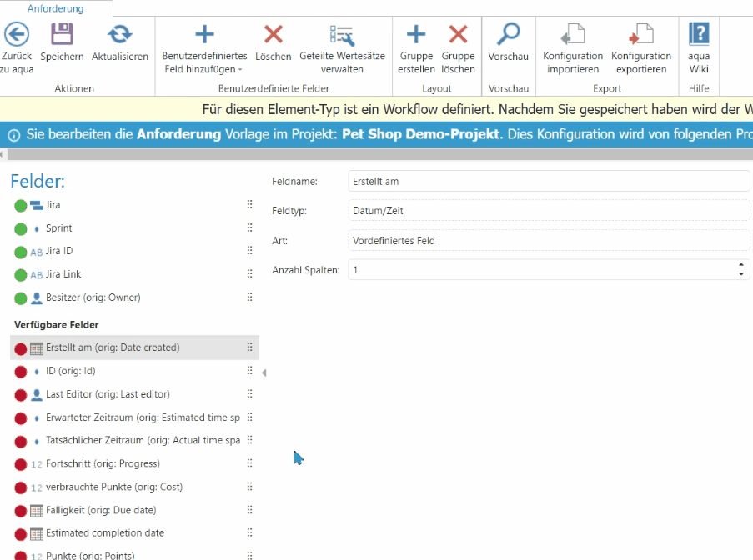
Task: Click the Speichern floppy disk icon
Action: (62, 34)
